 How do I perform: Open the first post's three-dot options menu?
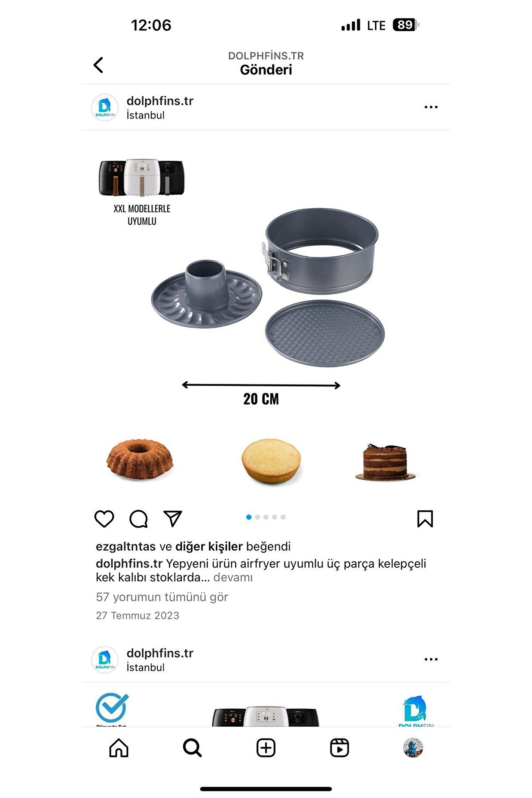tap(431, 107)
